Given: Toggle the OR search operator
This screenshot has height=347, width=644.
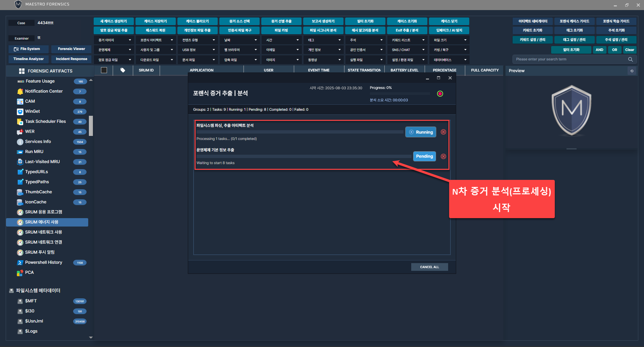Looking at the screenshot, I should 614,50.
